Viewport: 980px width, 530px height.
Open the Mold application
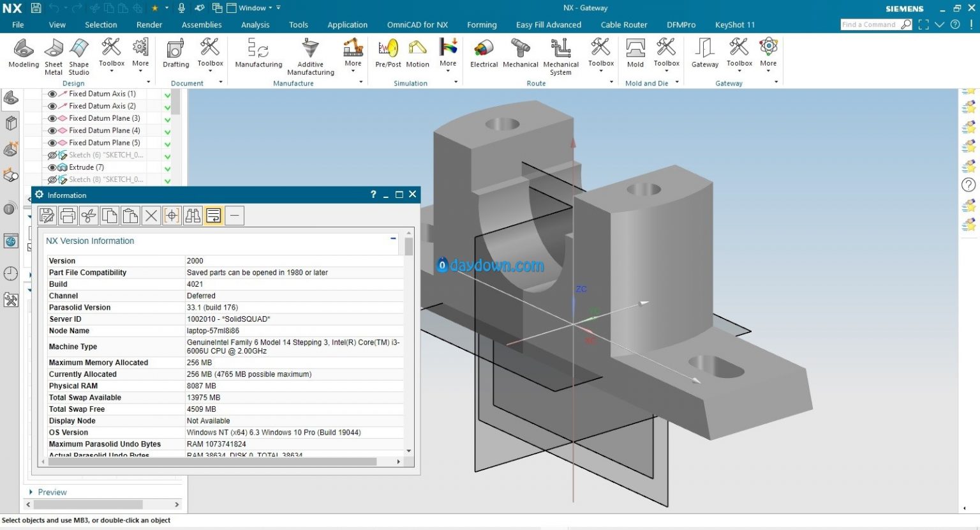coord(635,53)
